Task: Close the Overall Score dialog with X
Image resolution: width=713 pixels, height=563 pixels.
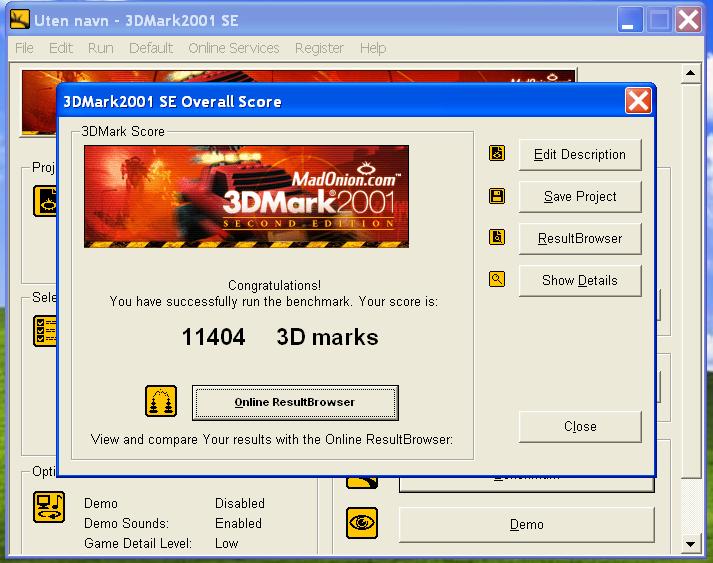Action: tap(638, 101)
